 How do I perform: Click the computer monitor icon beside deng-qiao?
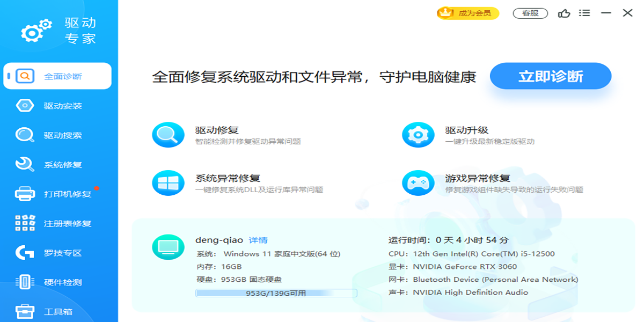pos(168,247)
